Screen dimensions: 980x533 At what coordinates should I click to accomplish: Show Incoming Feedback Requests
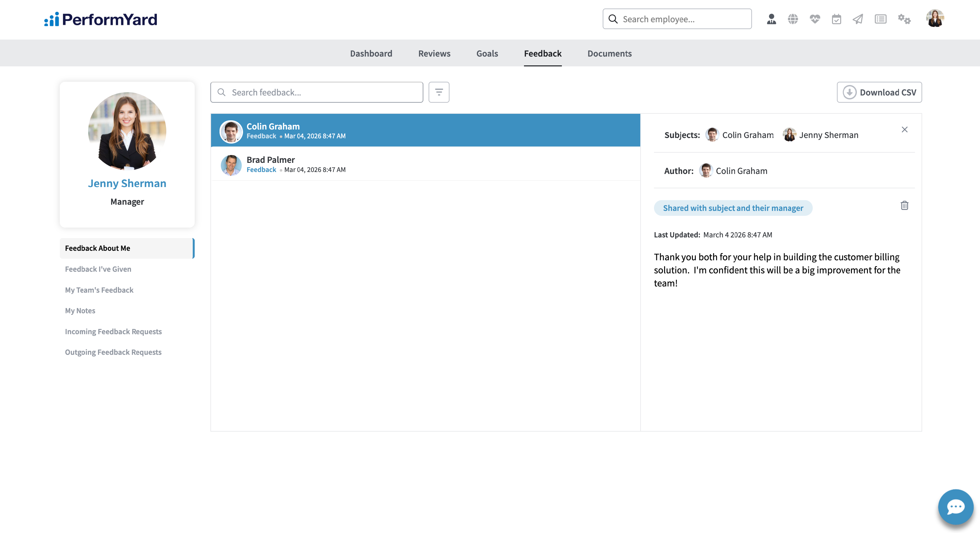click(x=113, y=331)
